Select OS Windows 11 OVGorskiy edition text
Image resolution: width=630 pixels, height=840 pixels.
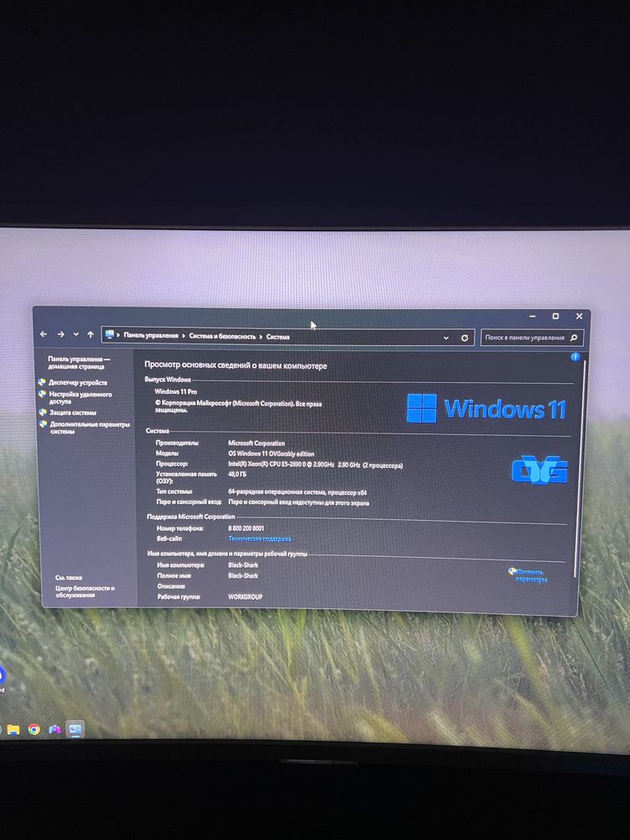click(271, 454)
